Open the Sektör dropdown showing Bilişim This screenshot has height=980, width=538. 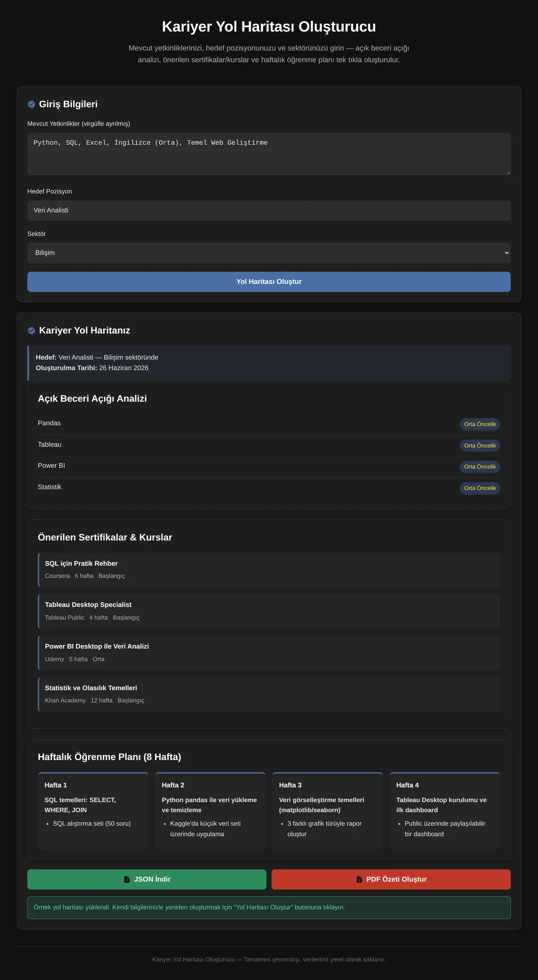(269, 253)
